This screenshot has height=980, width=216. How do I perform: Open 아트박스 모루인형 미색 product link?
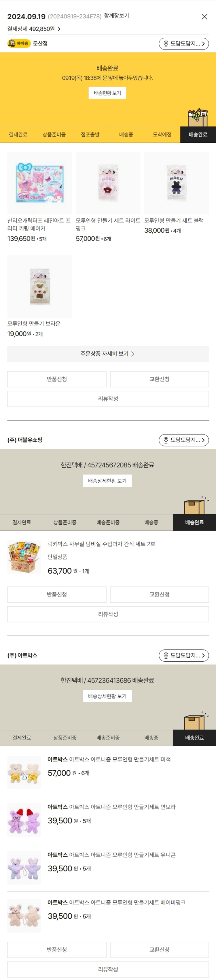[x=120, y=759]
